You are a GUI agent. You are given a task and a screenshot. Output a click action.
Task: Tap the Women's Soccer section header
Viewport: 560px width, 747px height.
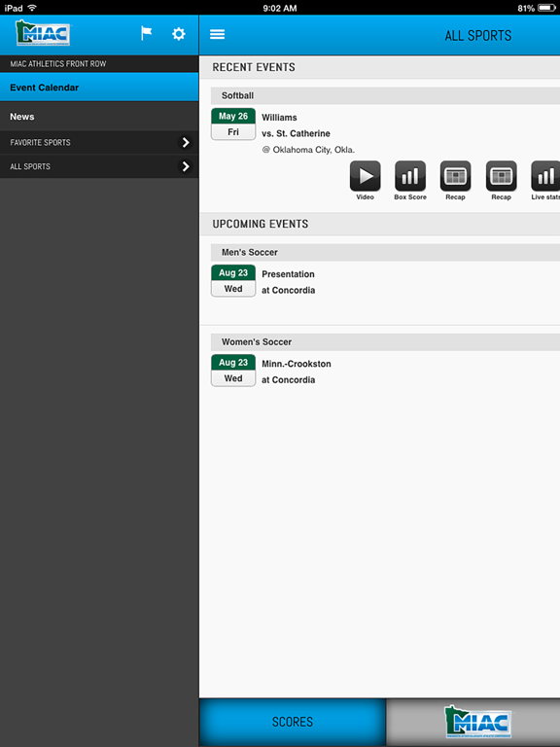pos(385,341)
